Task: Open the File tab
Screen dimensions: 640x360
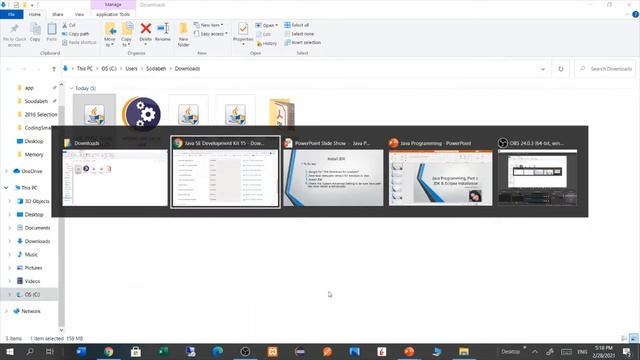Action: point(11,14)
